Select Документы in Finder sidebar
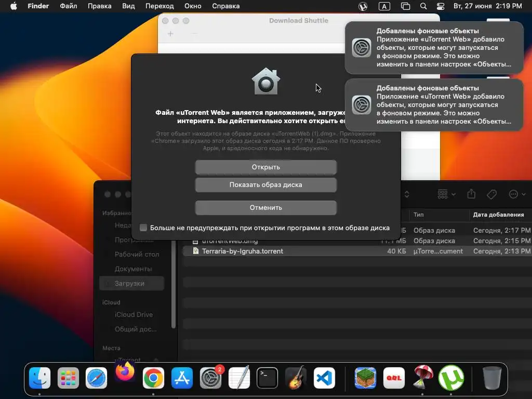Viewport: 532px width, 399px height. coord(132,269)
